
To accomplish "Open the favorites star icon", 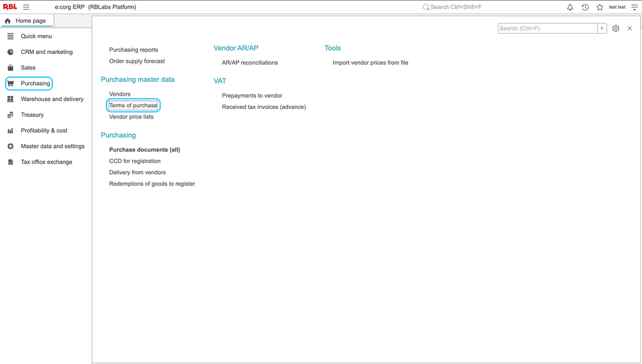I will pos(600,7).
